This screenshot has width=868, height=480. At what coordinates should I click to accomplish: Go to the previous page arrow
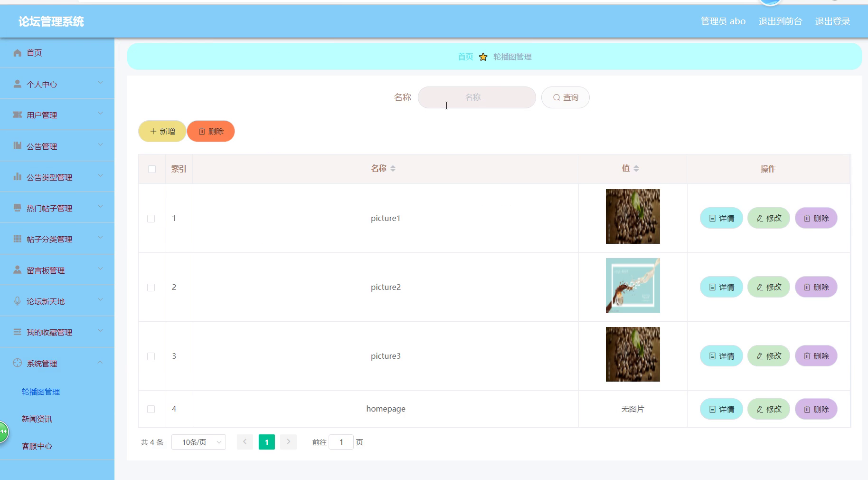[245, 442]
